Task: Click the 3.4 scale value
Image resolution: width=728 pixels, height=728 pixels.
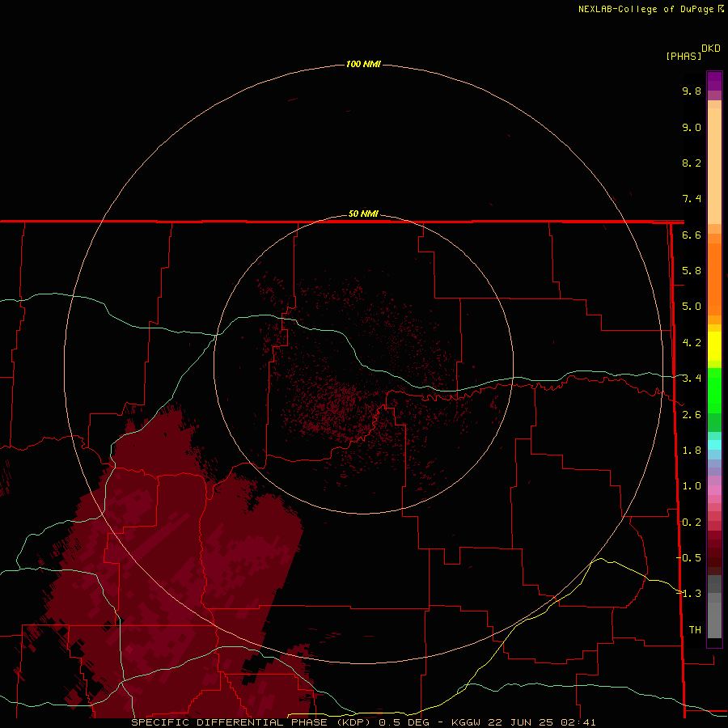Action: 692,379
